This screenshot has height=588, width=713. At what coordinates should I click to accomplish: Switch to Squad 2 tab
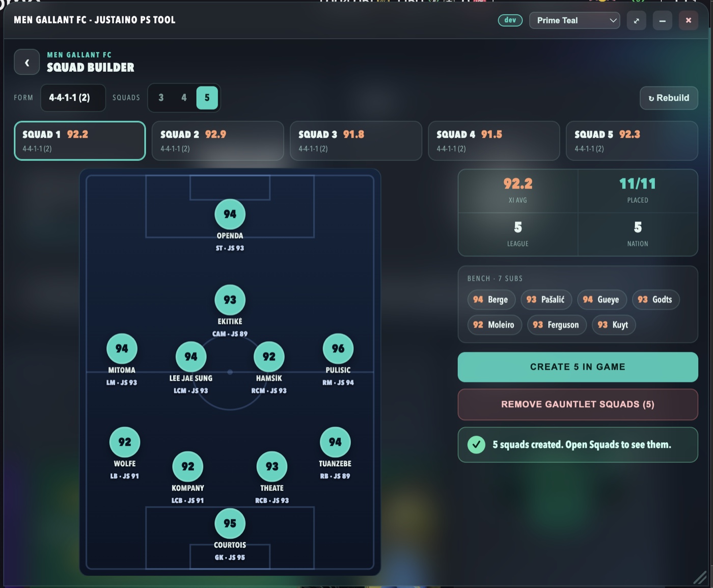click(218, 141)
